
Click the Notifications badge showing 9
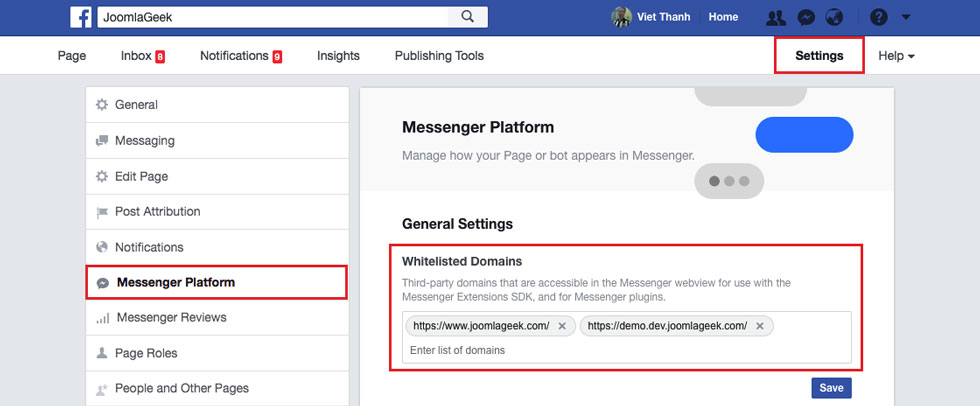click(x=277, y=57)
